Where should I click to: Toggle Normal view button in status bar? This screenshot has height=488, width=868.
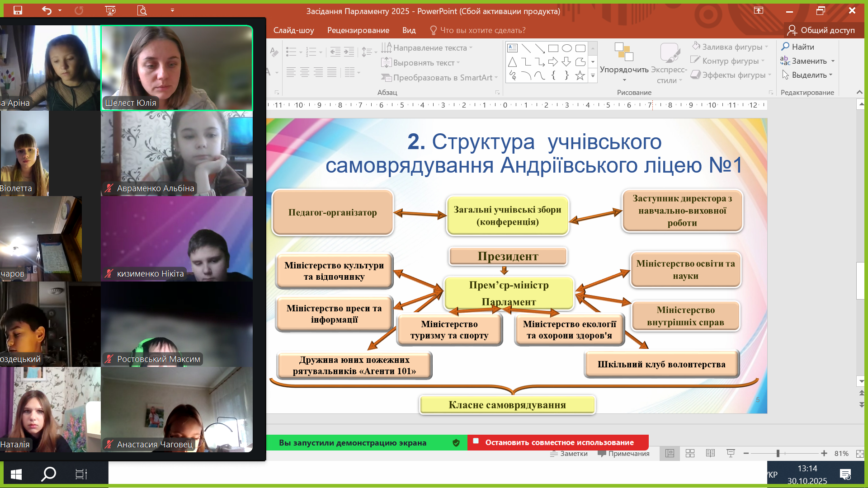[x=670, y=453]
